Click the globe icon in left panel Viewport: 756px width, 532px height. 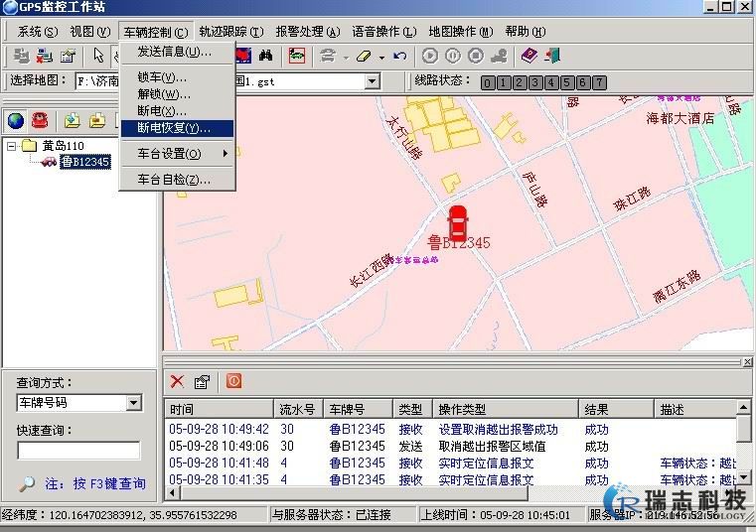16,121
